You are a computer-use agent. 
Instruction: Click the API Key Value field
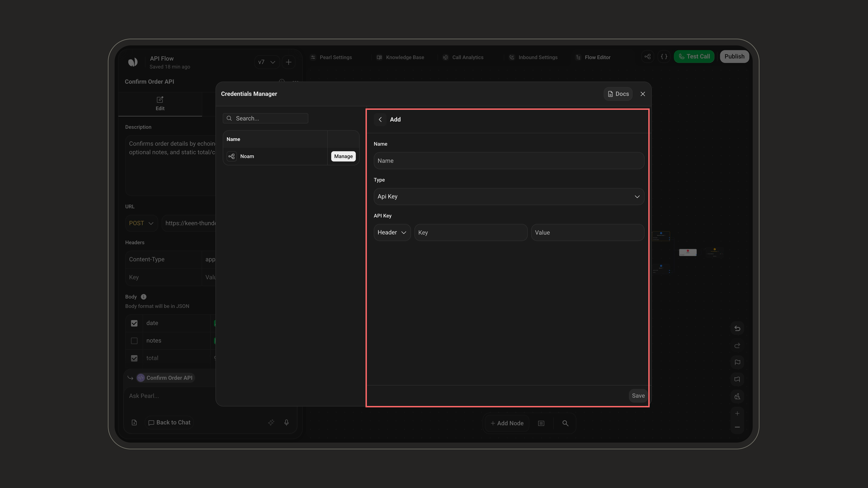point(587,232)
